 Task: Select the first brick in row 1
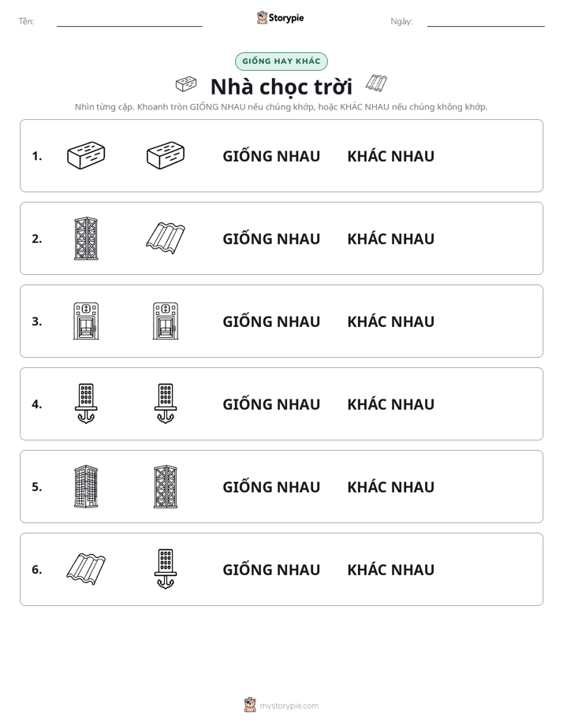pos(86,155)
